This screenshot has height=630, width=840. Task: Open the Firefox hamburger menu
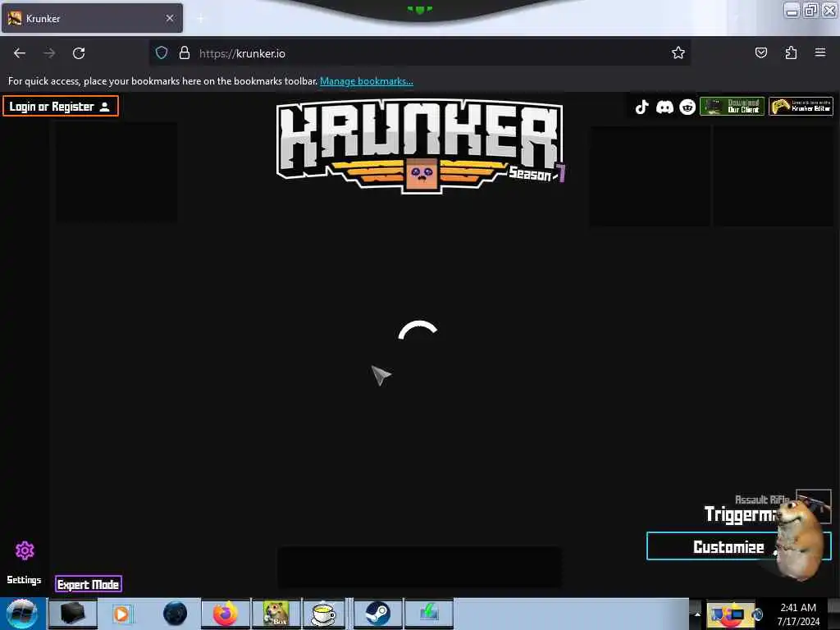(x=820, y=52)
